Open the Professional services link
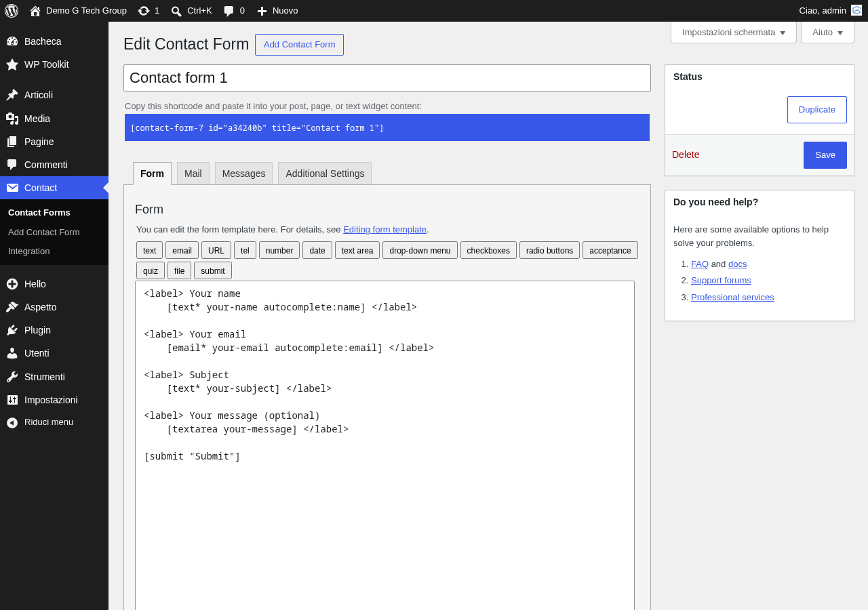This screenshot has width=868, height=610. coord(732,297)
